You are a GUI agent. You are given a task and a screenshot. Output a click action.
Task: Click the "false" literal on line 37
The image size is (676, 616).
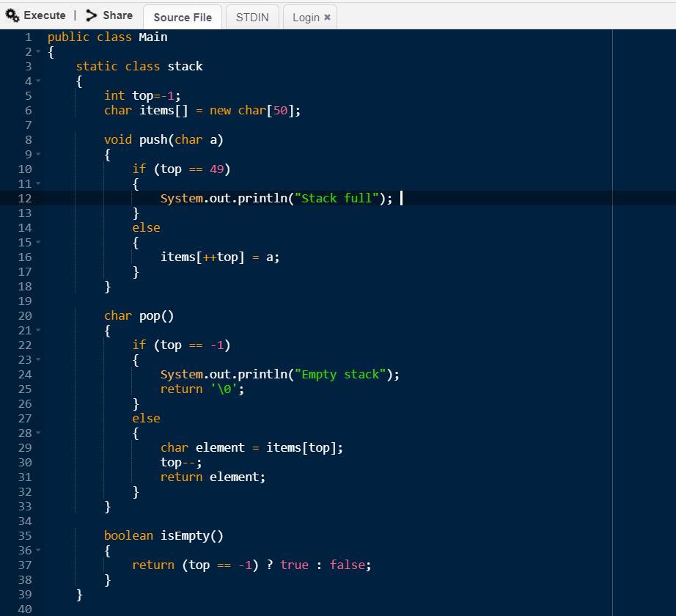coord(347,565)
